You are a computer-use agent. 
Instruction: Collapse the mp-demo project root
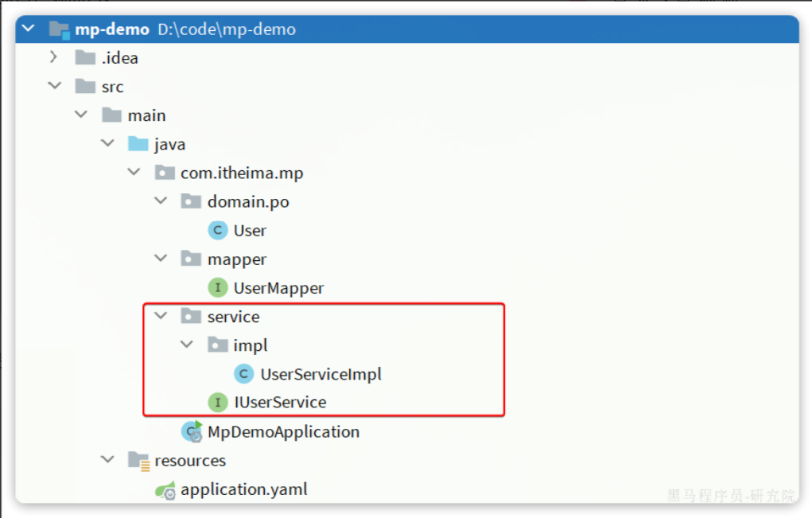click(29, 29)
